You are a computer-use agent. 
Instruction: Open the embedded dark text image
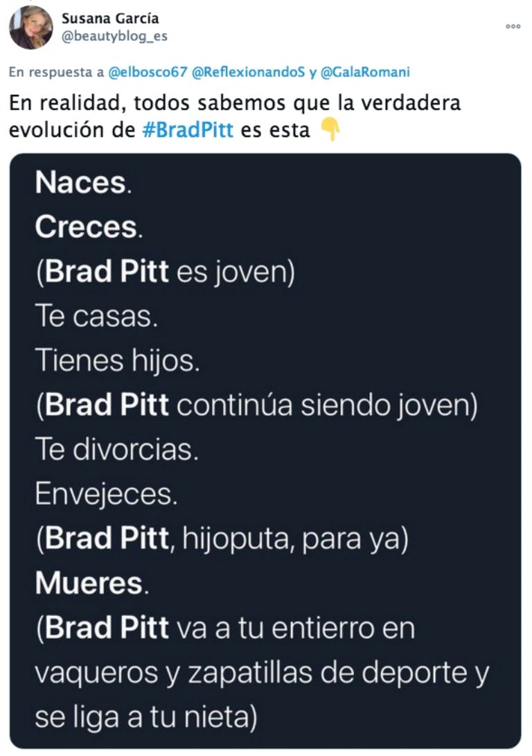(x=266, y=450)
